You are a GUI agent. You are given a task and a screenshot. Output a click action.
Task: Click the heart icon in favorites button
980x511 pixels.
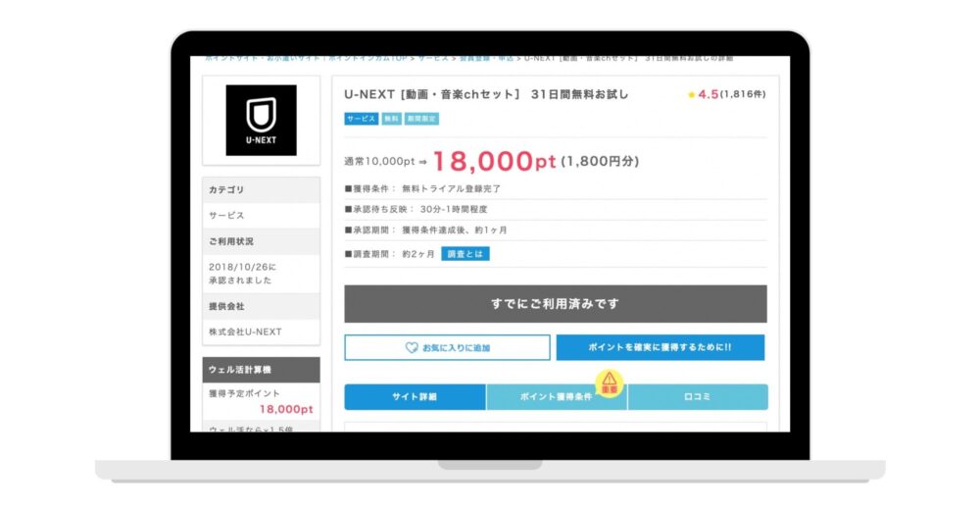(412, 348)
